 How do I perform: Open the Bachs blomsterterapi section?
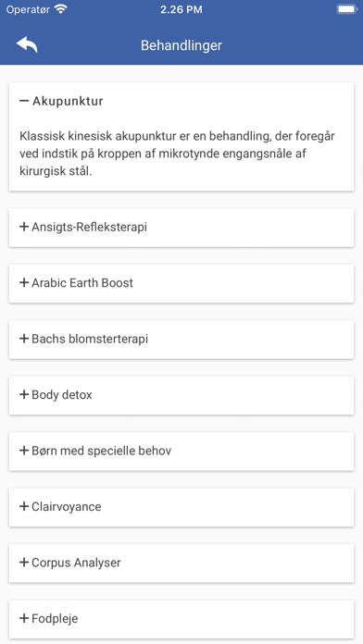point(181,340)
